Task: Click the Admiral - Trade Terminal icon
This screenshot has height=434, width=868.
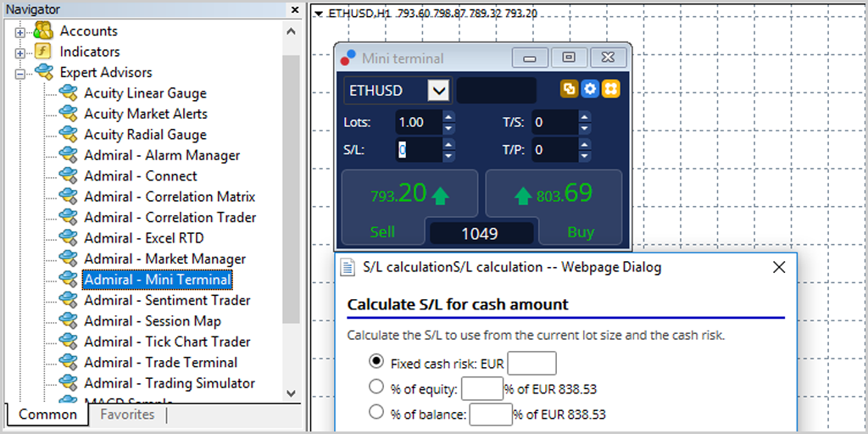Action: point(68,363)
